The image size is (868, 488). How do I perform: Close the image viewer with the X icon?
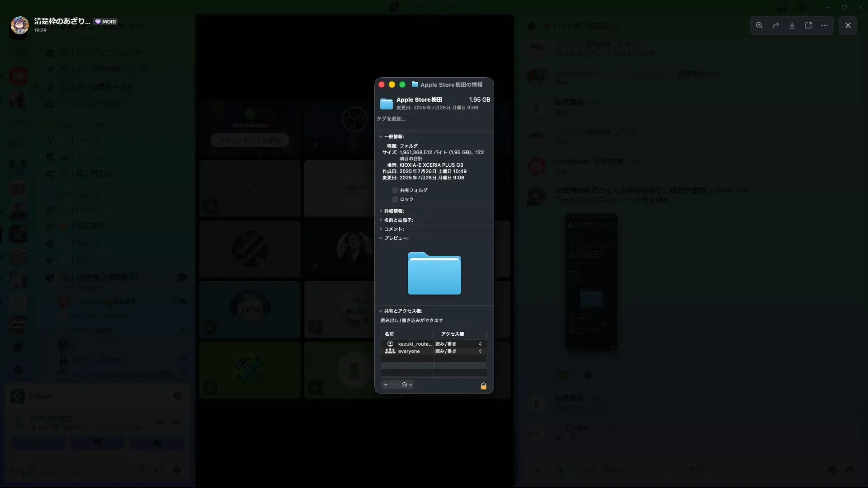coord(848,25)
